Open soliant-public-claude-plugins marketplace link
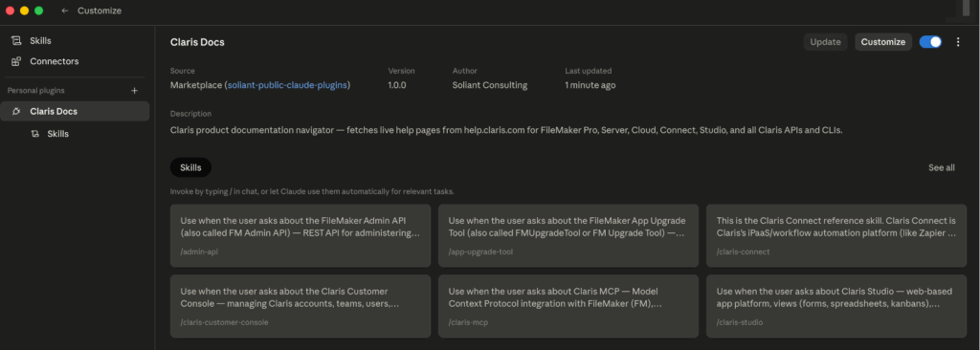Screen dimensions: 980x350 coord(287,85)
